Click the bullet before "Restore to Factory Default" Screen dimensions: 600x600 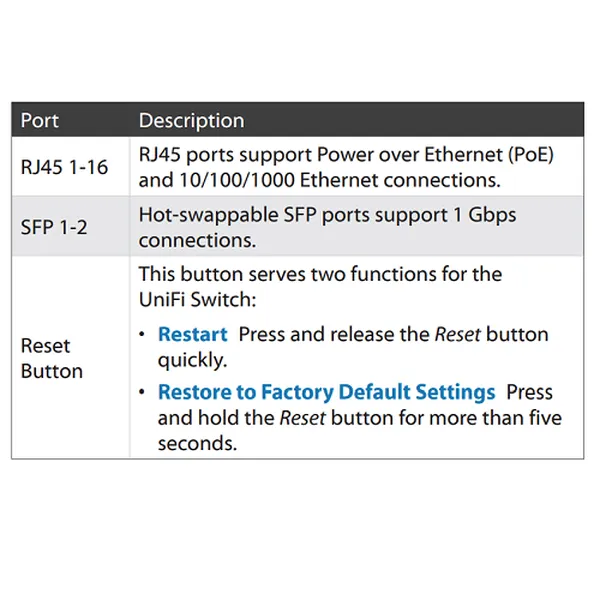click(x=146, y=391)
